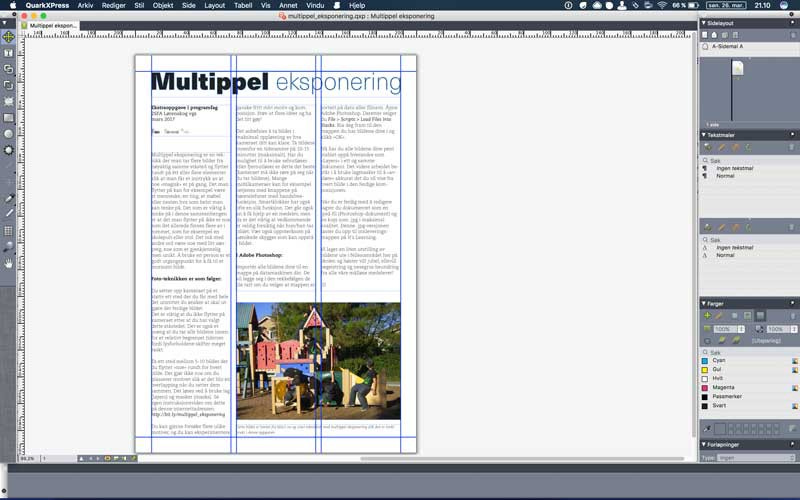Viewport: 800px width, 500px height.
Task: Click the delete page trash icon in Sidelayout
Action: 793,35
